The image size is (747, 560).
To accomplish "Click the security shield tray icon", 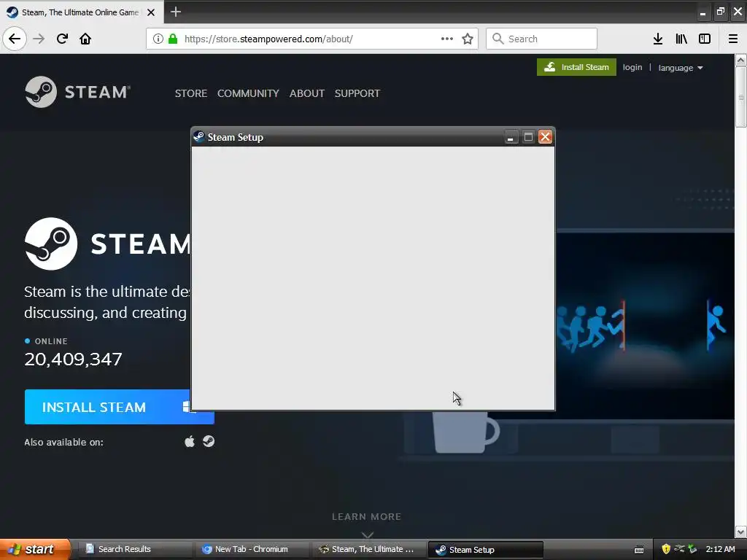I will pos(666,549).
